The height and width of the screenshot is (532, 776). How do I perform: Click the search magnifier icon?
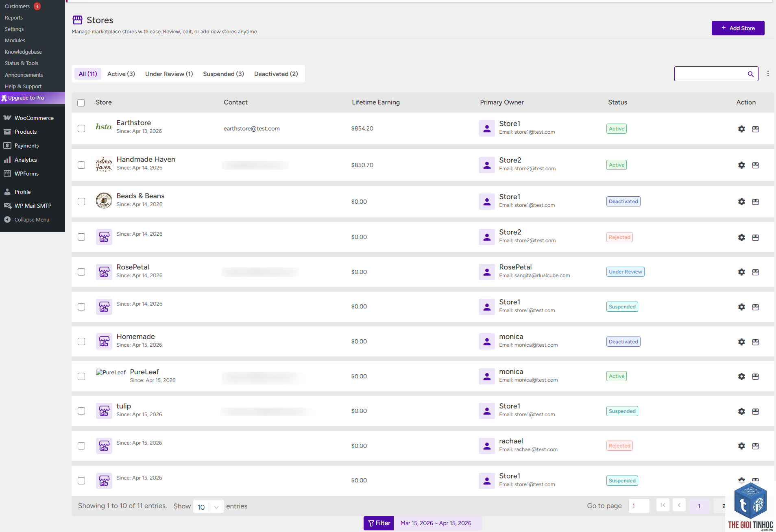pyautogui.click(x=750, y=74)
